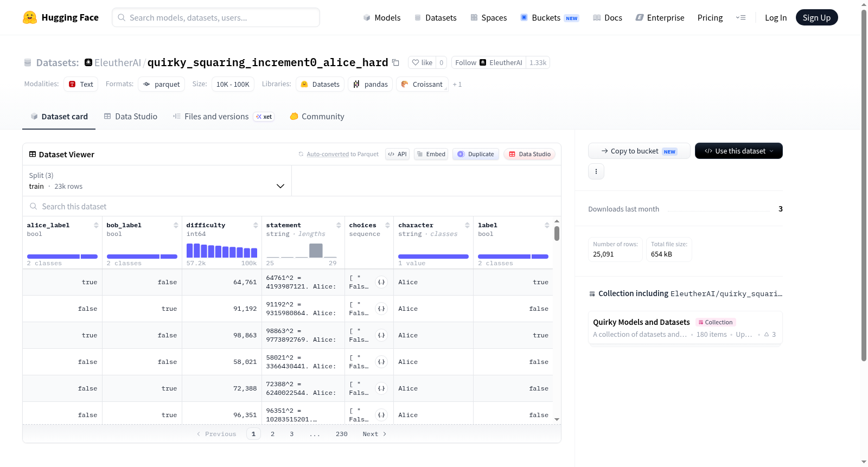Screen dimensions: 868x467
Task: Open the additional navigation menu icon
Action: (x=741, y=17)
